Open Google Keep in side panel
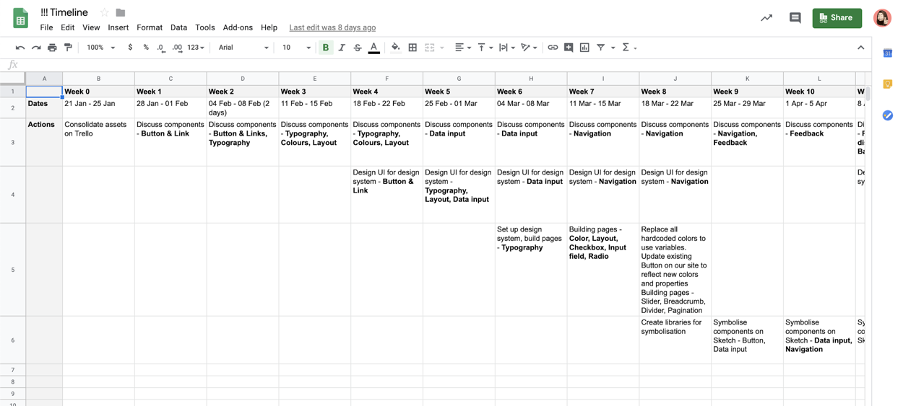 click(x=887, y=84)
